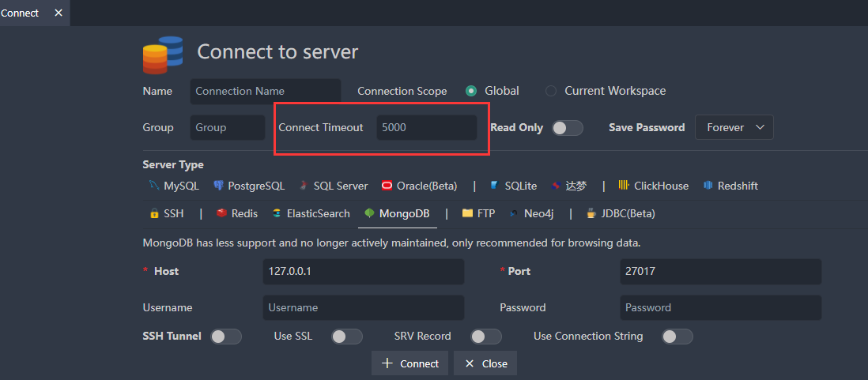Close the Connect tab with X

(x=58, y=13)
